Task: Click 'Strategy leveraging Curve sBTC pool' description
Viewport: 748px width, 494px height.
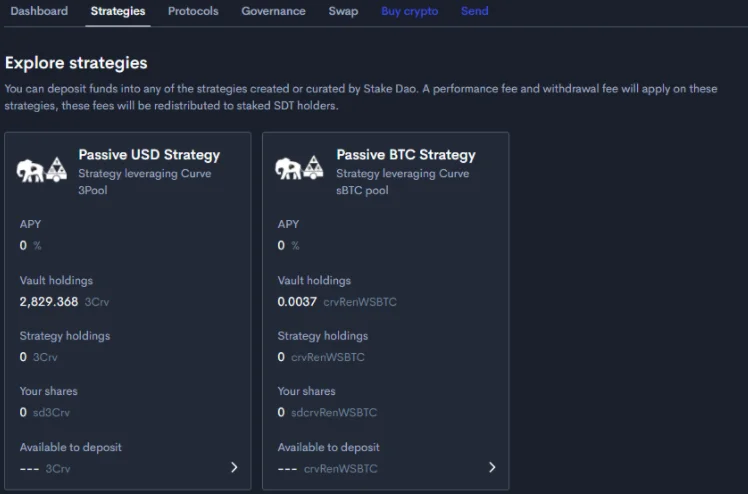Action: pos(403,182)
